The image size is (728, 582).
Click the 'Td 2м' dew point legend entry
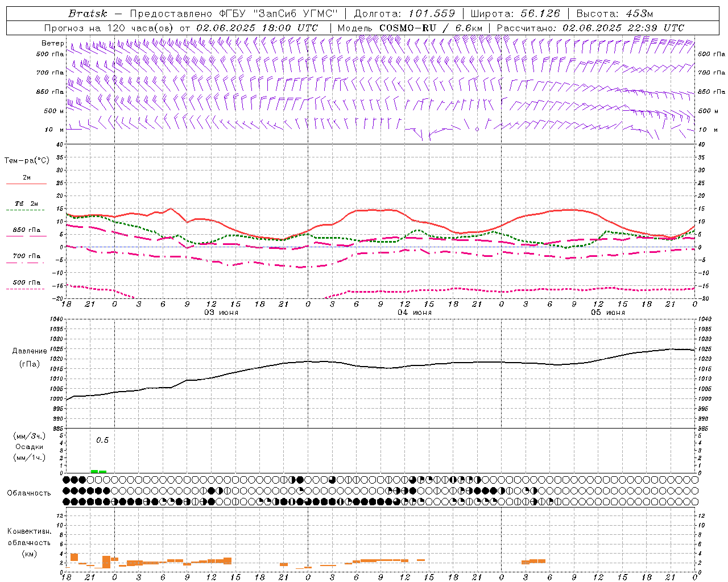tap(26, 203)
